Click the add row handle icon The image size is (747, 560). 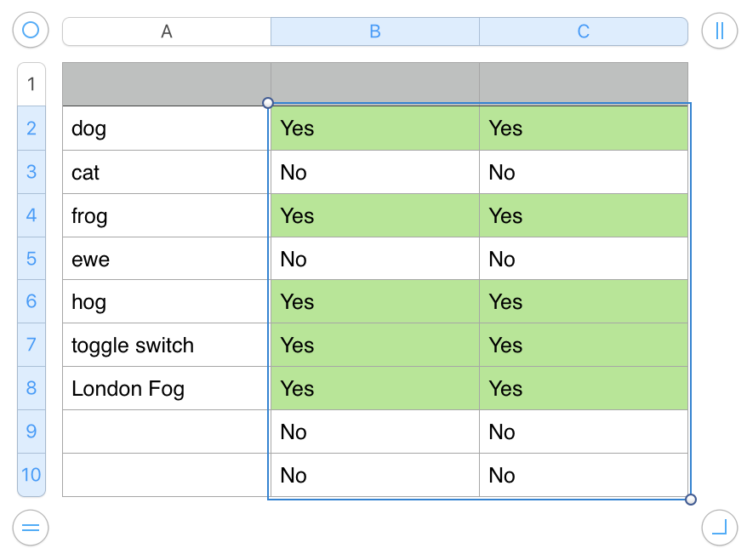click(31, 528)
